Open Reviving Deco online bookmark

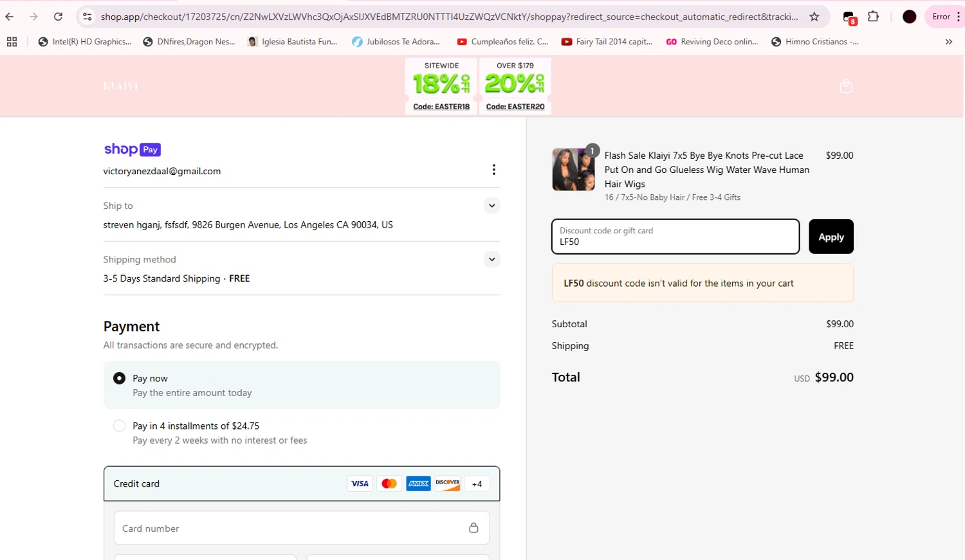(712, 42)
